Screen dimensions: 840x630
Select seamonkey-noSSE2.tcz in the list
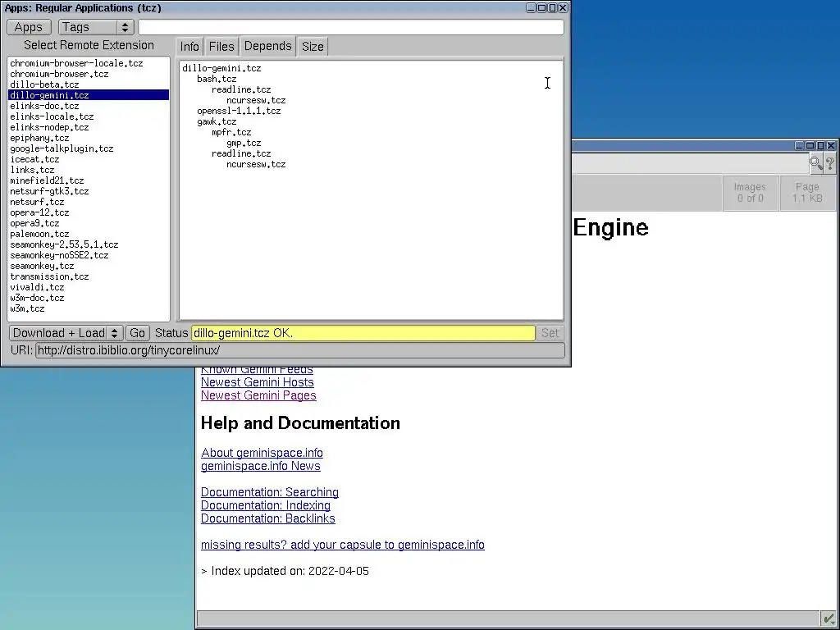[x=89, y=256]
